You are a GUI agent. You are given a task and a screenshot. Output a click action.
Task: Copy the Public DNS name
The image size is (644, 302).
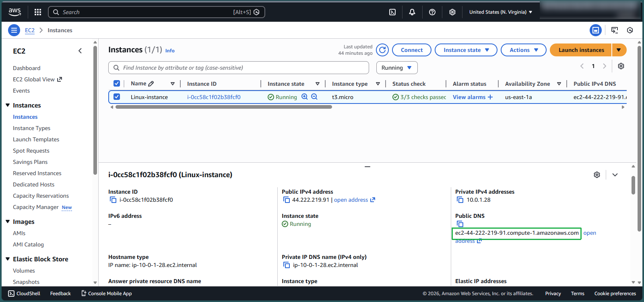click(x=460, y=224)
